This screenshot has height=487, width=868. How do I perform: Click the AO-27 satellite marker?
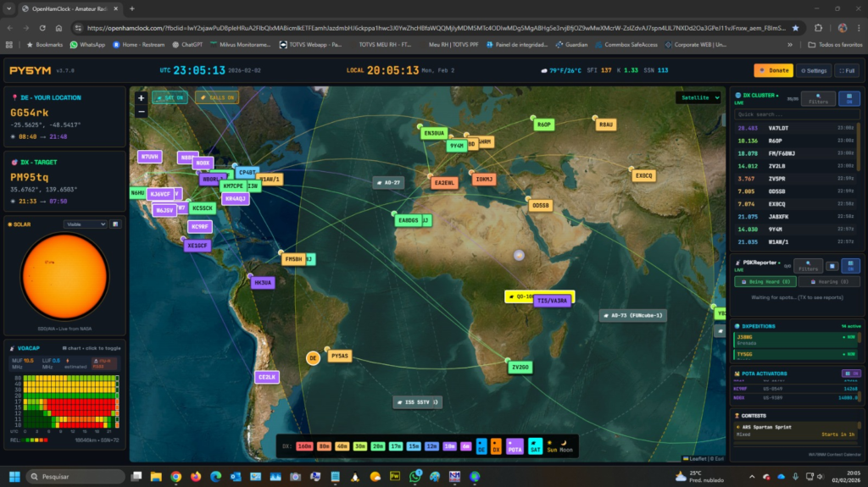pyautogui.click(x=388, y=182)
